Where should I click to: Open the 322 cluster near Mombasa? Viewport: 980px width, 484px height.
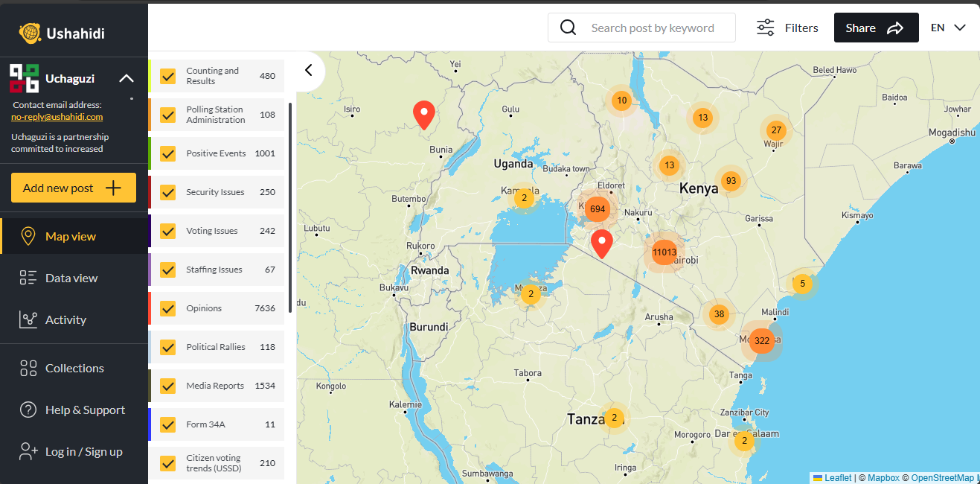(762, 341)
